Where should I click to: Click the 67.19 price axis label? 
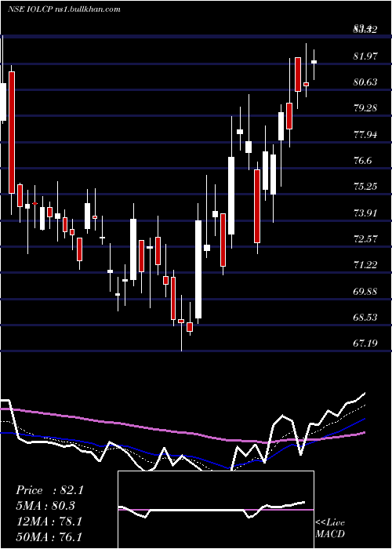tap(365, 344)
